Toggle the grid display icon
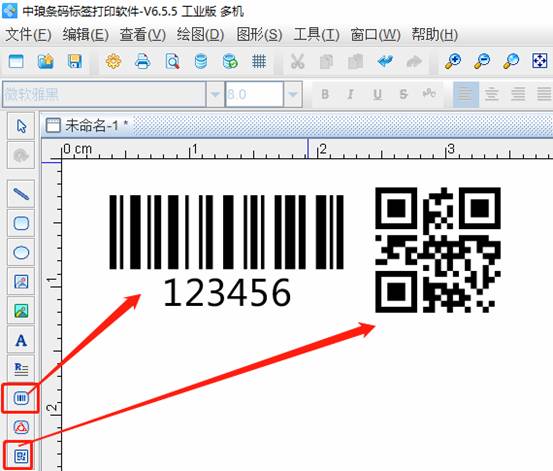 pos(259,62)
